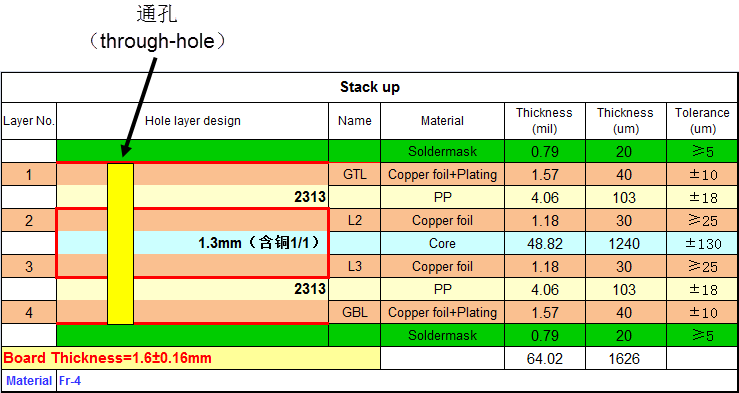
Task: Select the 'Stack up' title cell
Action: click(x=370, y=87)
